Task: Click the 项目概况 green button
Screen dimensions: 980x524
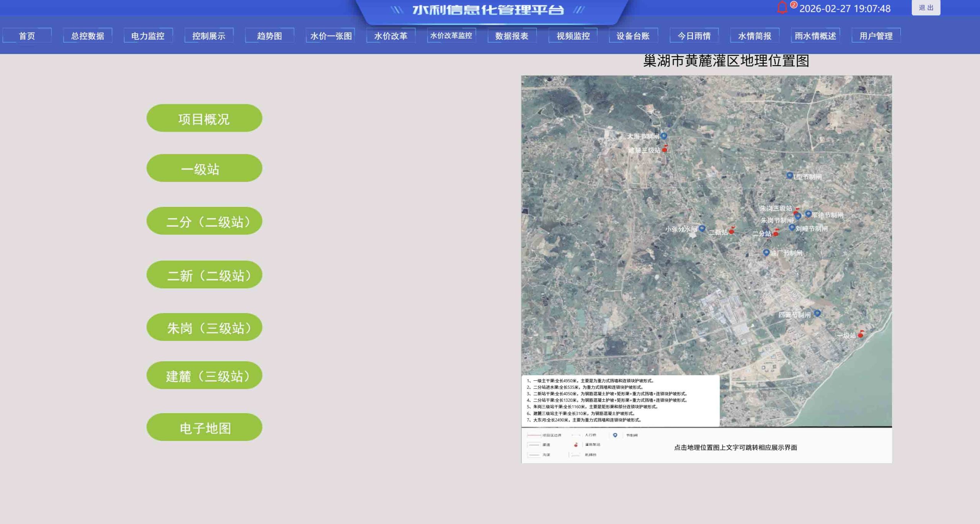Action: point(204,118)
